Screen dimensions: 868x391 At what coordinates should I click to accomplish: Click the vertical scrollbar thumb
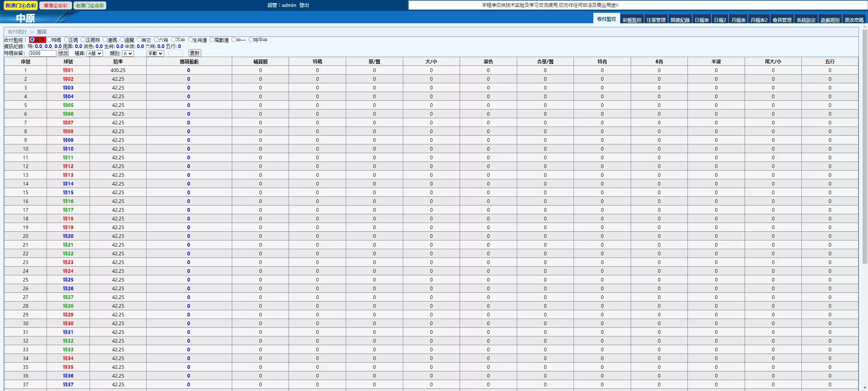tap(865, 145)
